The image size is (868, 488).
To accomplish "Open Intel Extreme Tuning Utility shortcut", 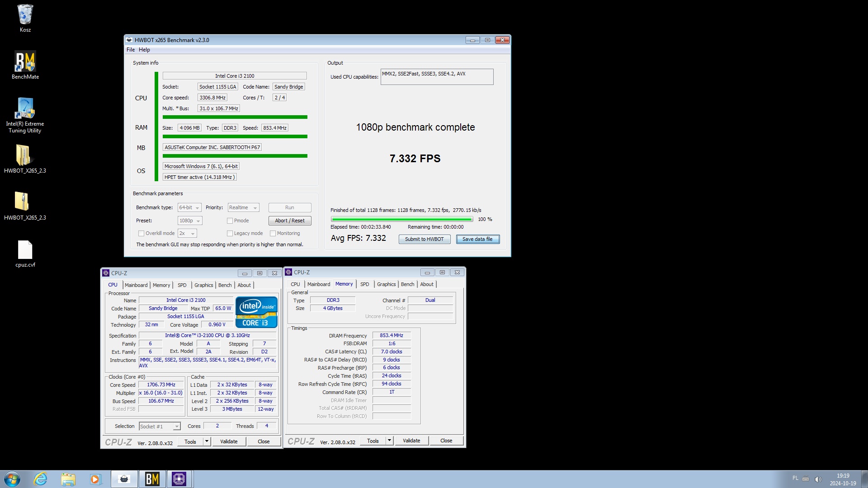I will pos(25,115).
